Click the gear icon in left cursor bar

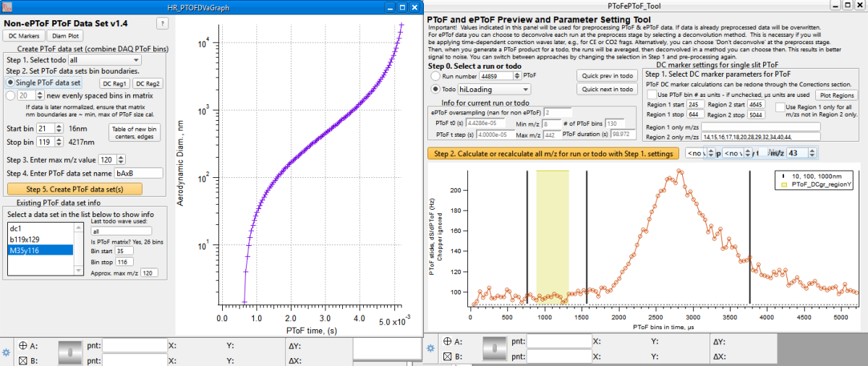pos(6,351)
